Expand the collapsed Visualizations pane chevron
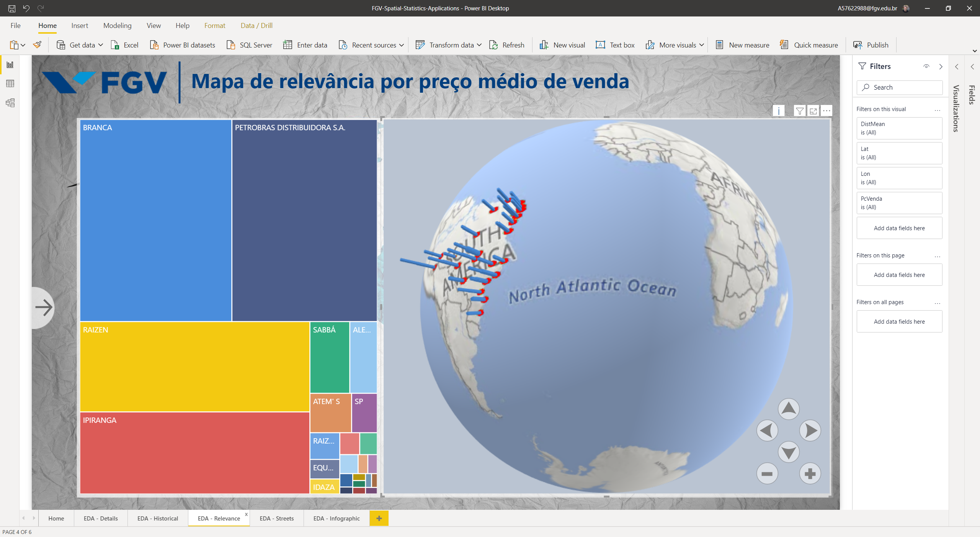Viewport: 980px width, 537px height. click(x=957, y=67)
